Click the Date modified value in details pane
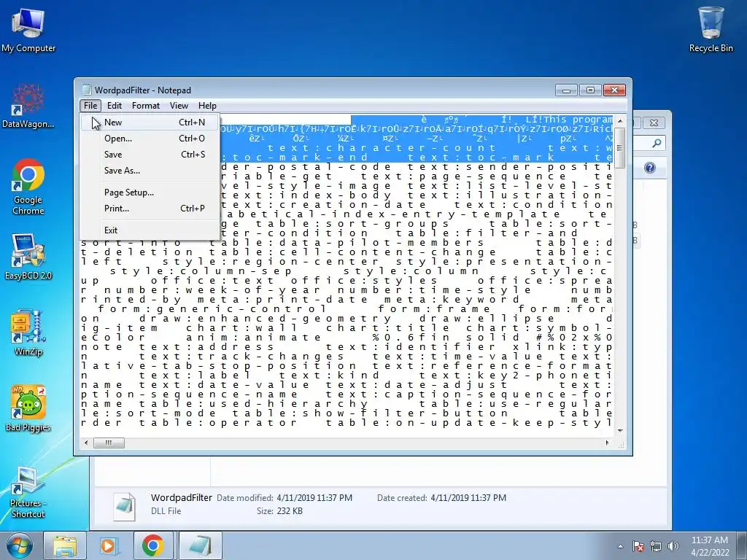This screenshot has height=560, width=747. click(314, 497)
